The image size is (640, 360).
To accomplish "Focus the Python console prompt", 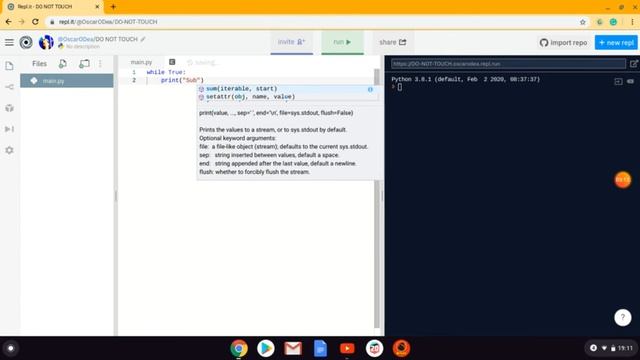I will pos(400,87).
